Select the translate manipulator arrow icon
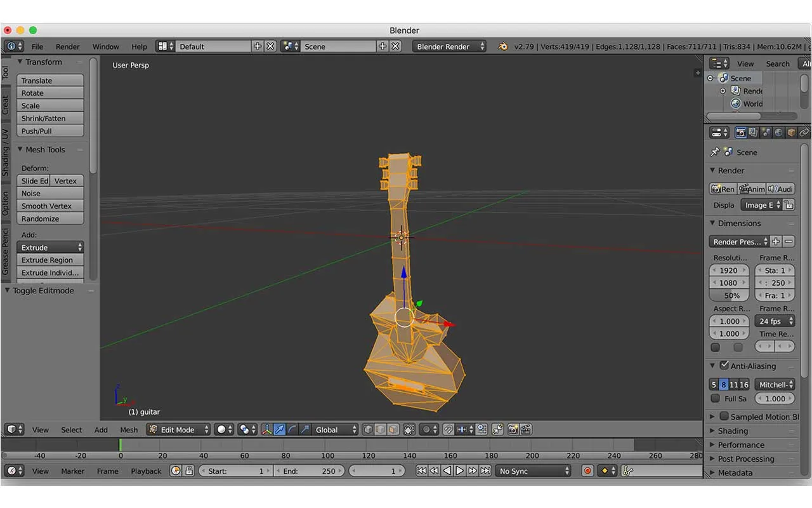 (280, 430)
